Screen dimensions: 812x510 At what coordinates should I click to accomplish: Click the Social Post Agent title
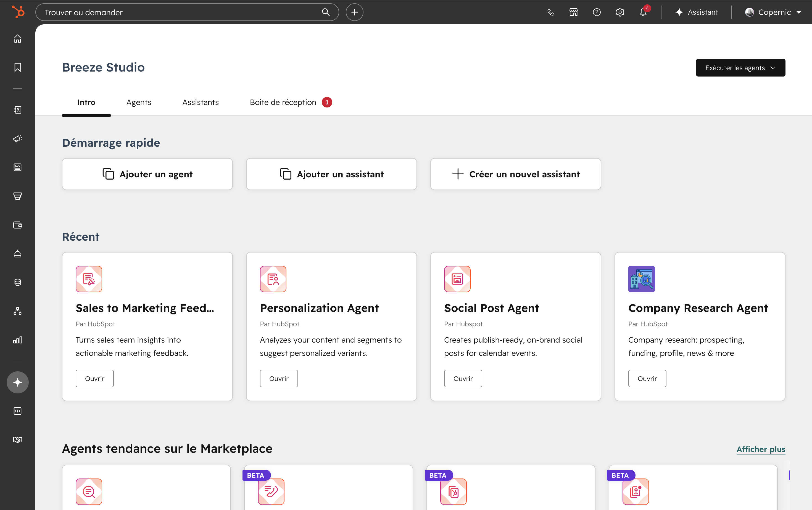point(492,308)
